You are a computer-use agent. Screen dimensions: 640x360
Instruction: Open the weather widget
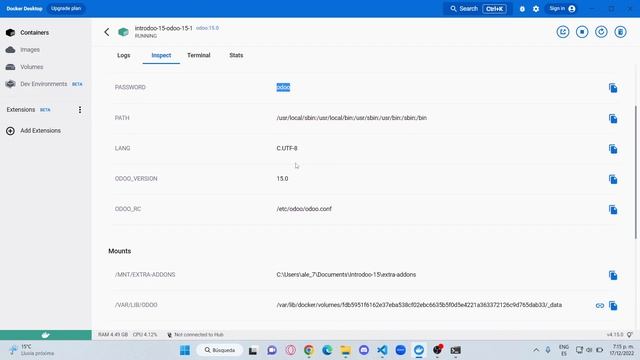pyautogui.click(x=32, y=350)
